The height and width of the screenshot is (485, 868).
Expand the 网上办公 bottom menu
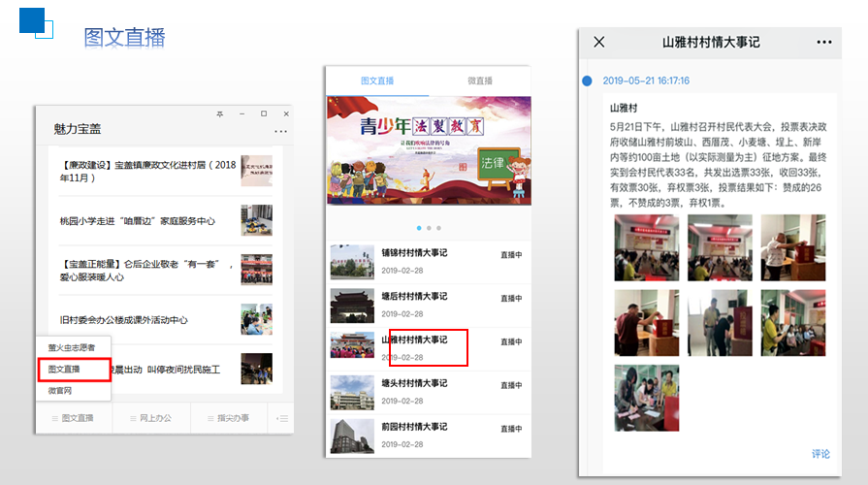150,418
